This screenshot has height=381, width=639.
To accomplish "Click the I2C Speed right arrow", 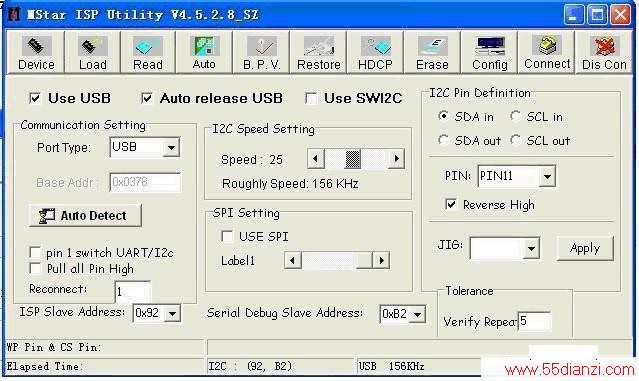I will (396, 159).
